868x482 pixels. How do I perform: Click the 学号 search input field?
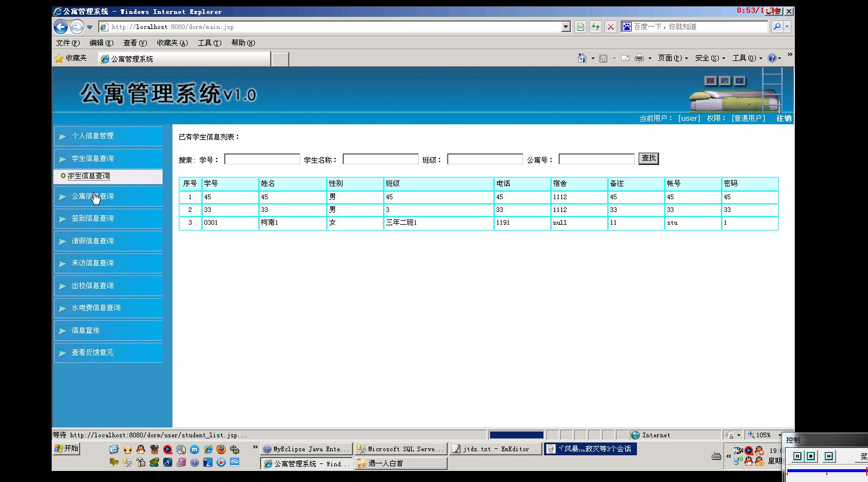coord(262,159)
